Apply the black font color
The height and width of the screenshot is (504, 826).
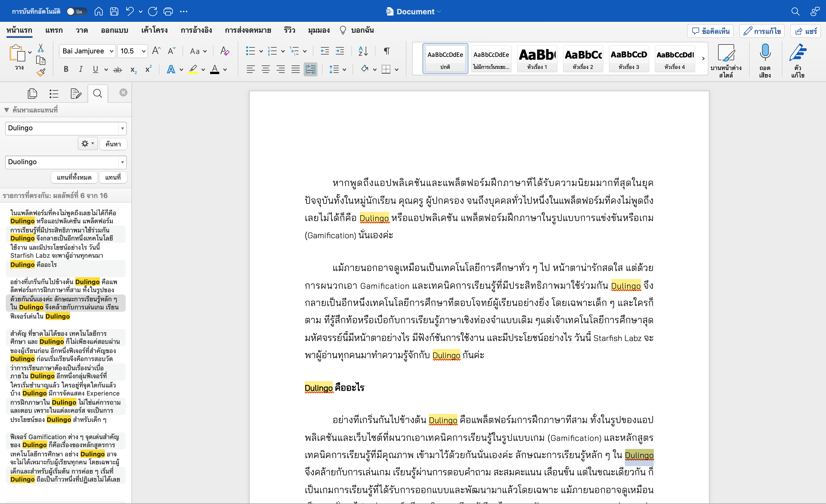click(x=215, y=69)
